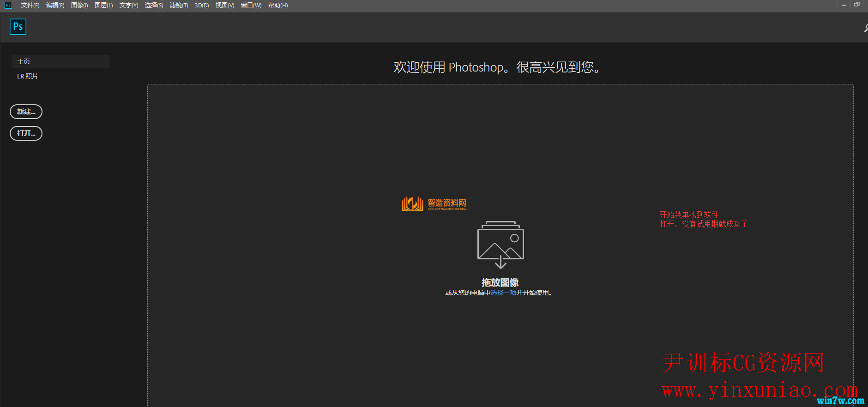Open the 选择(S) menu
Screen dimensions: 868x407
click(154, 6)
